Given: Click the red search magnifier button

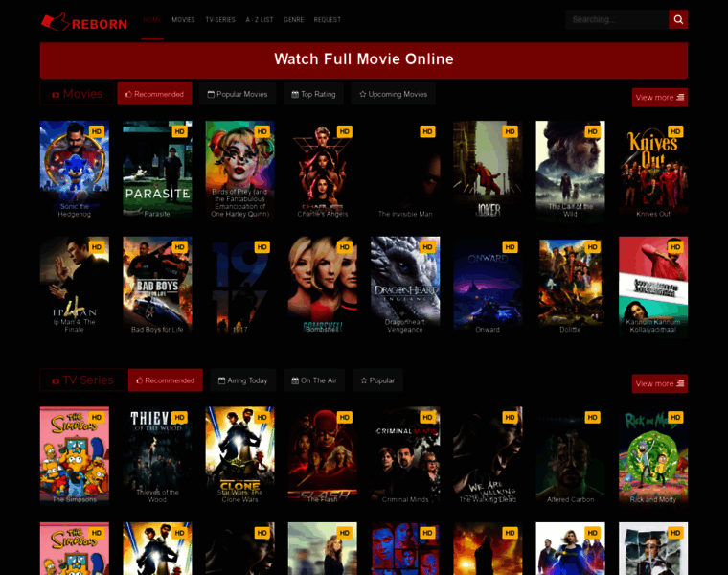Looking at the screenshot, I should (678, 19).
